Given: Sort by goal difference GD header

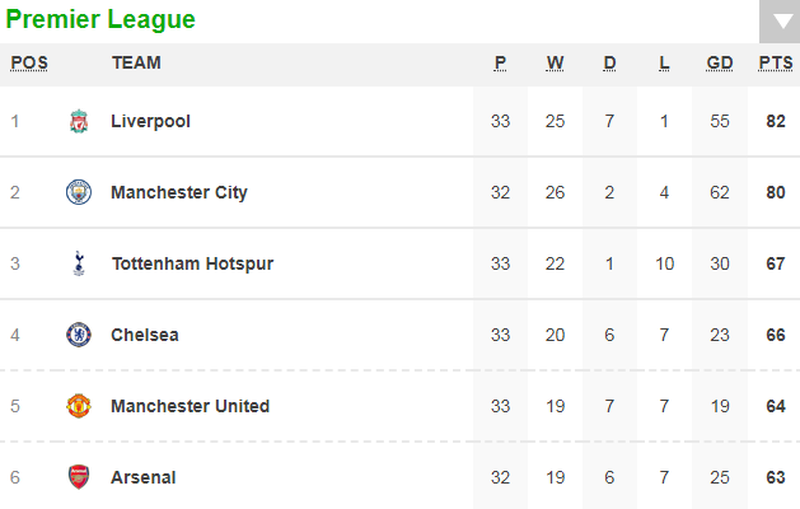Looking at the screenshot, I should 720,63.
